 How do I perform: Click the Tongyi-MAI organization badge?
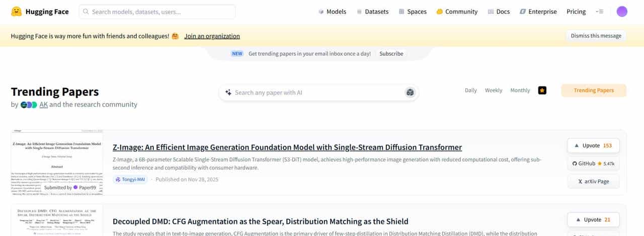pos(131,179)
